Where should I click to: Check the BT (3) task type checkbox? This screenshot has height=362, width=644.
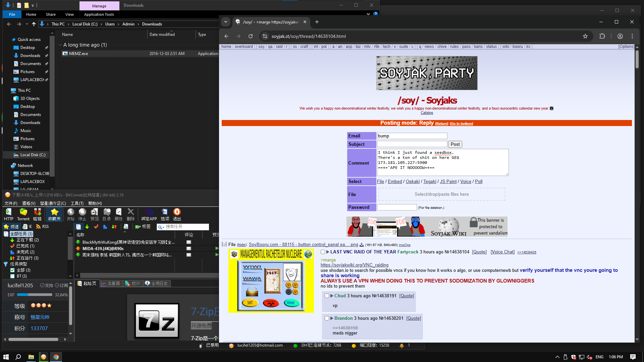click(12, 276)
